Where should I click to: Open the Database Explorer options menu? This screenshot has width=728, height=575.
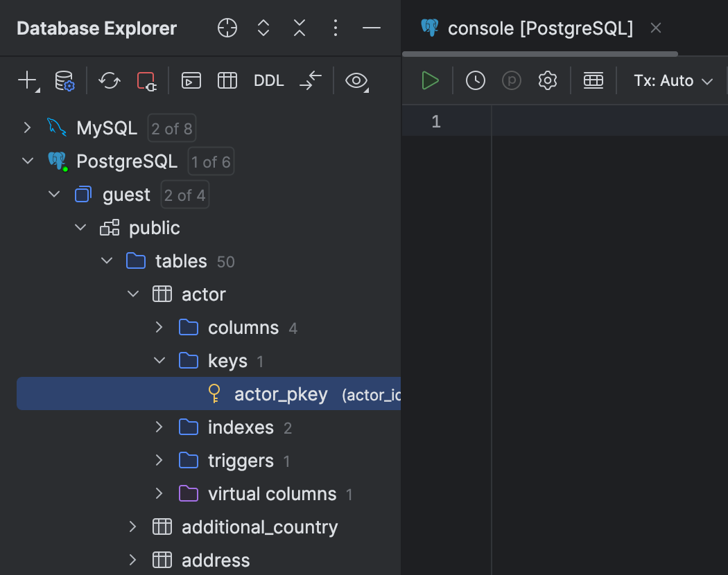336,28
